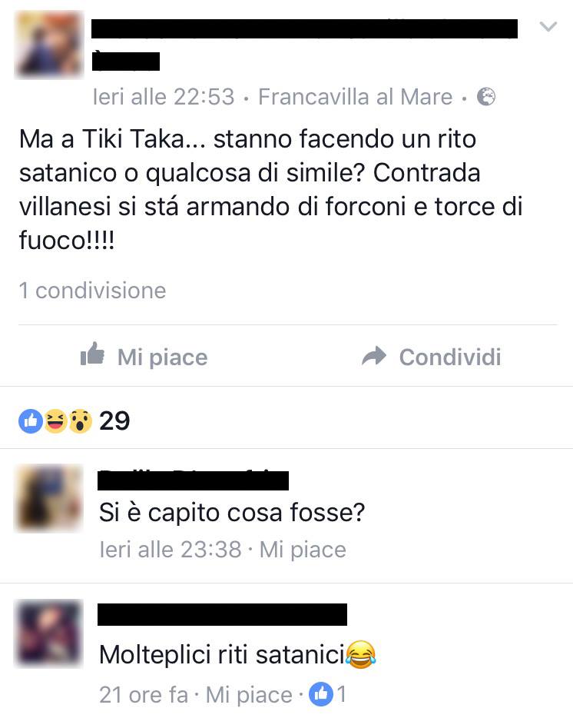Image resolution: width=573 pixels, height=728 pixels.
Task: Tap the laughing reaction emoji
Action: [55, 421]
